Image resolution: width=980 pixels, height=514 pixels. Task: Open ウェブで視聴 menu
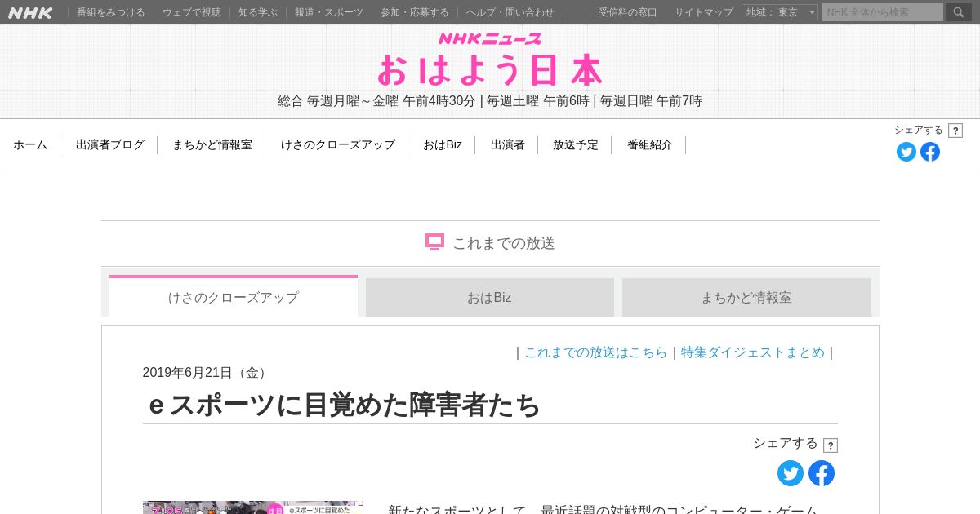192,12
